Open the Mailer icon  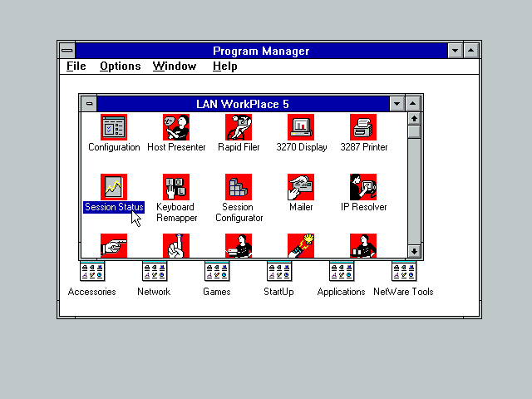(301, 187)
